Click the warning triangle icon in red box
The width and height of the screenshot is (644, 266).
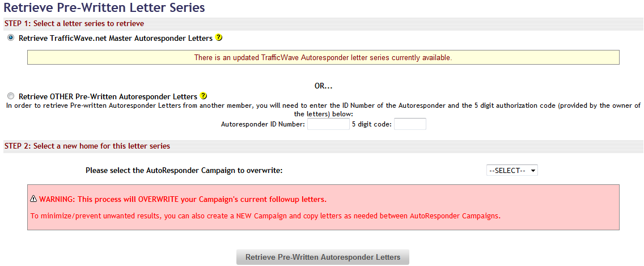[x=34, y=199]
